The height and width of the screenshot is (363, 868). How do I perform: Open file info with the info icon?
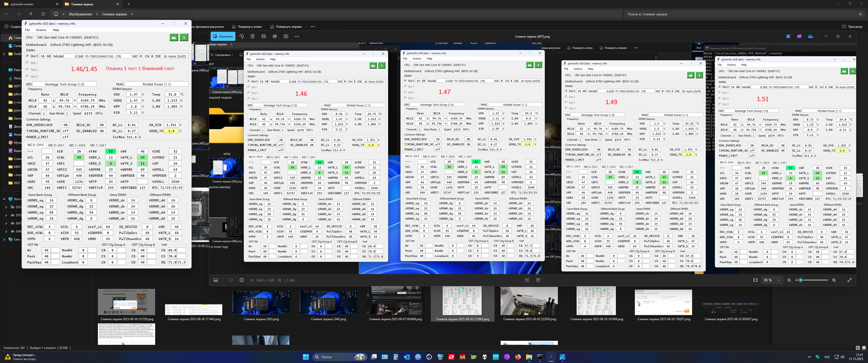tap(241, 280)
